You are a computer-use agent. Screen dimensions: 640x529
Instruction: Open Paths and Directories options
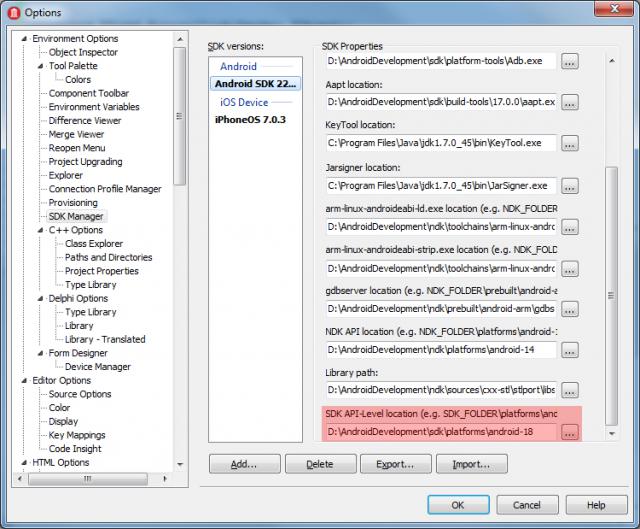point(109,258)
